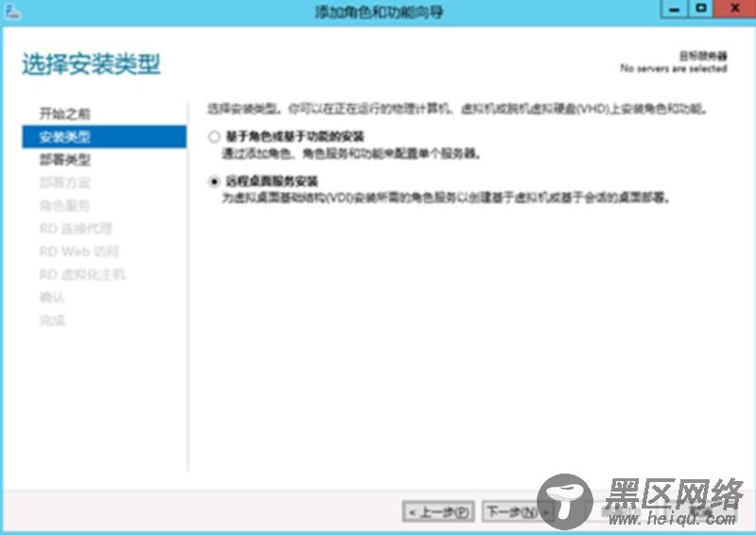Select the 远程桌面服务安装 radio option
756x535 pixels.
(x=215, y=181)
